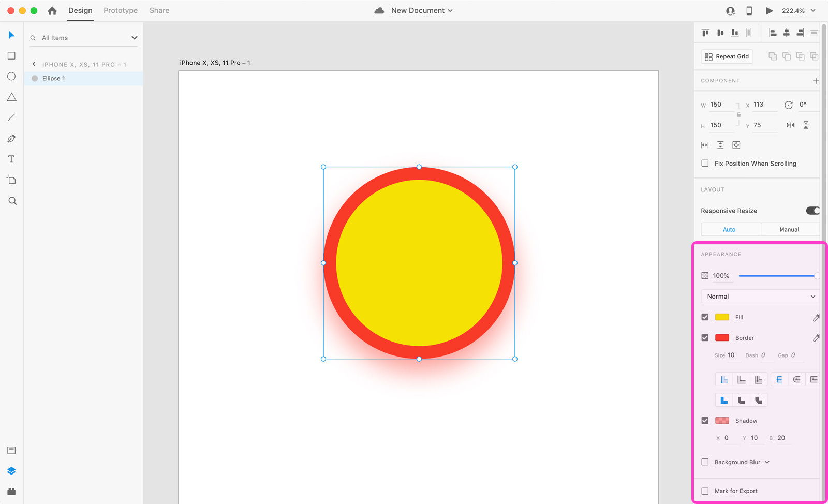Image resolution: width=828 pixels, height=504 pixels.
Task: Enable Fix Position When Scrolling
Action: tap(705, 164)
